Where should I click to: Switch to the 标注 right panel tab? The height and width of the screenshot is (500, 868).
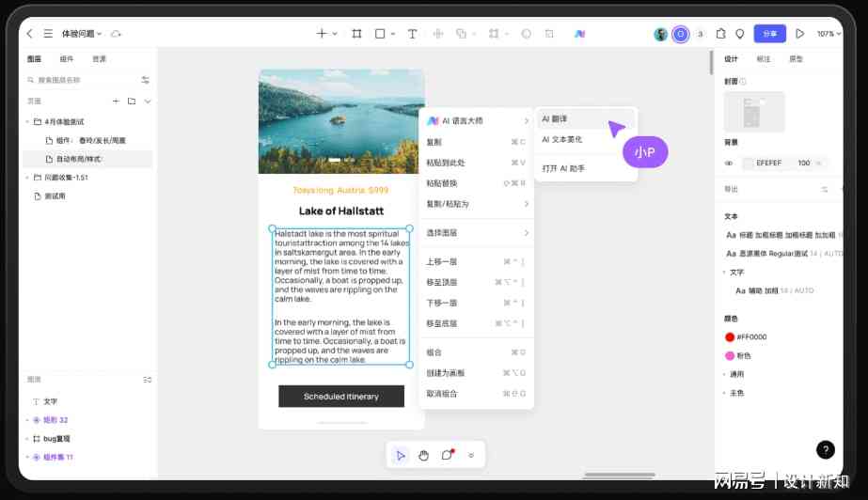764,58
